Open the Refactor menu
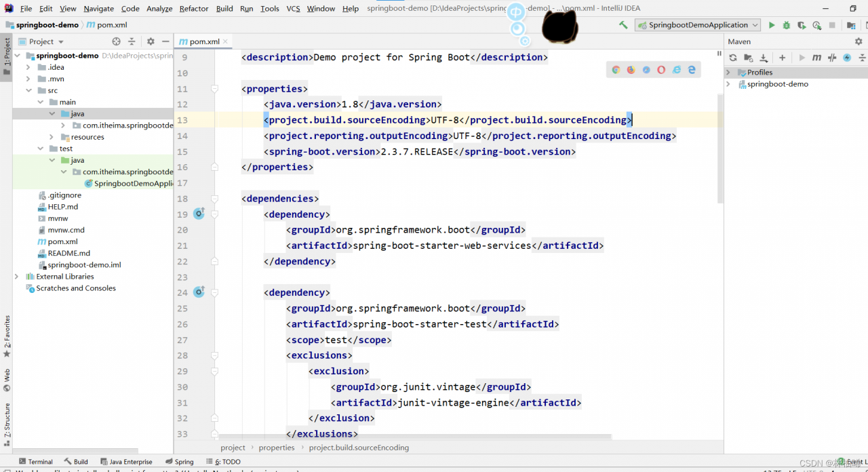Screen dimensions: 868x472 point(194,8)
